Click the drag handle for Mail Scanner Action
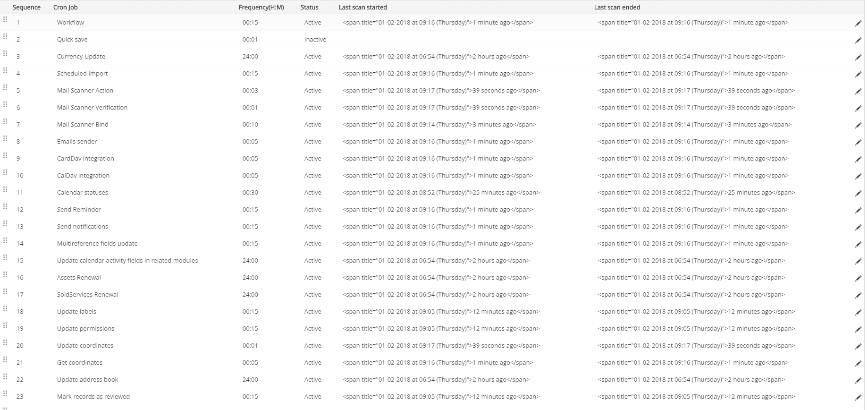The height and width of the screenshot is (410, 868). pos(5,87)
